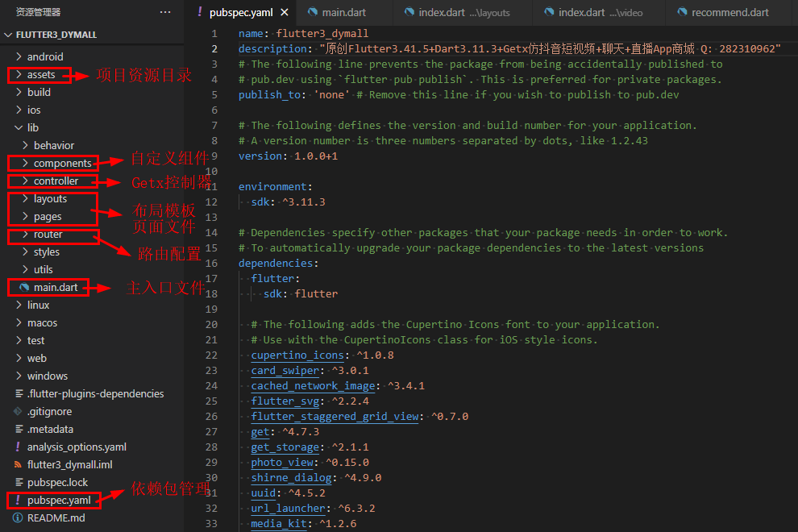Open the .gitignore file
Screen dimensions: 798x532
49,411
